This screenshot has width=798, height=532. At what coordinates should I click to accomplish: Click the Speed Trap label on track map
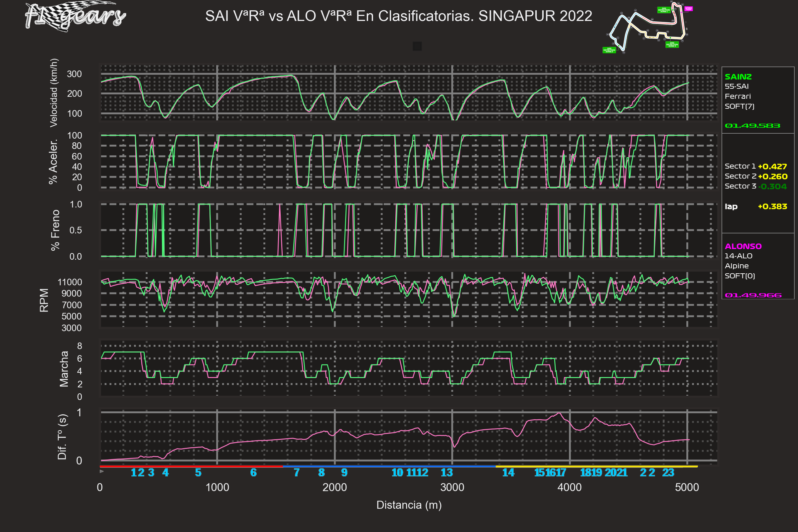(688, 9)
